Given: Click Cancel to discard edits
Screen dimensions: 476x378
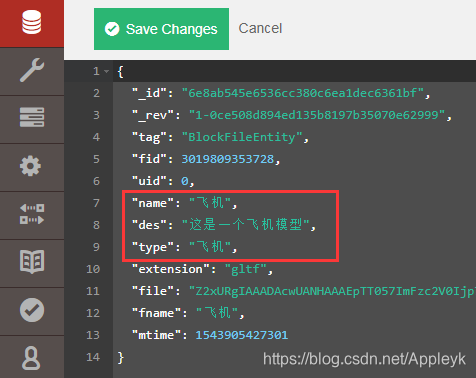Looking at the screenshot, I should 260,28.
